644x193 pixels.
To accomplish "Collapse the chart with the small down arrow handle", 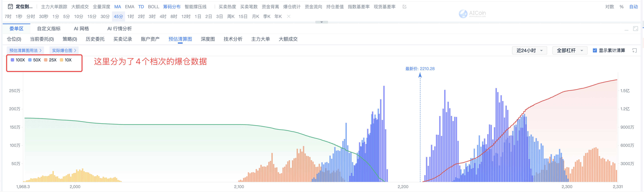I will pos(321,22).
